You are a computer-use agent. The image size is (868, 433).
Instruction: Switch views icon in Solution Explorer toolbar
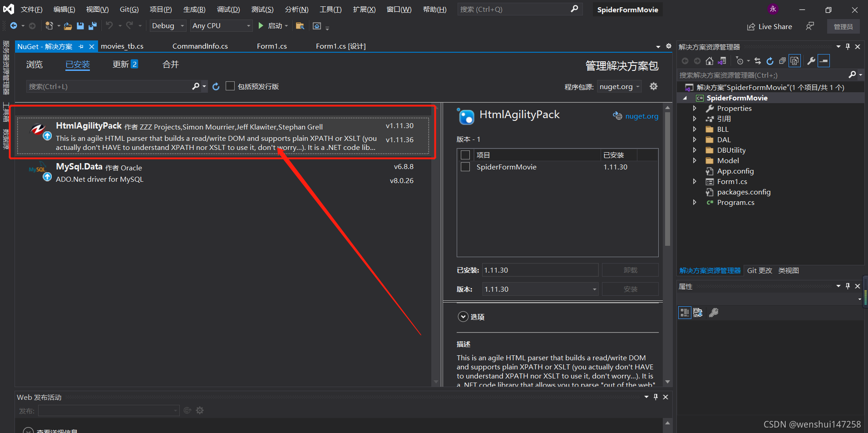pos(722,61)
